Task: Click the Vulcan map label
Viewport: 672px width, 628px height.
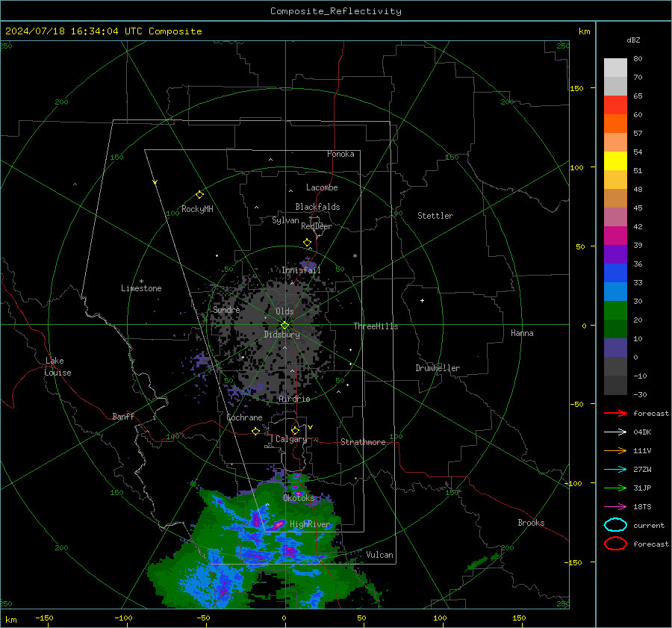Action: (379, 555)
